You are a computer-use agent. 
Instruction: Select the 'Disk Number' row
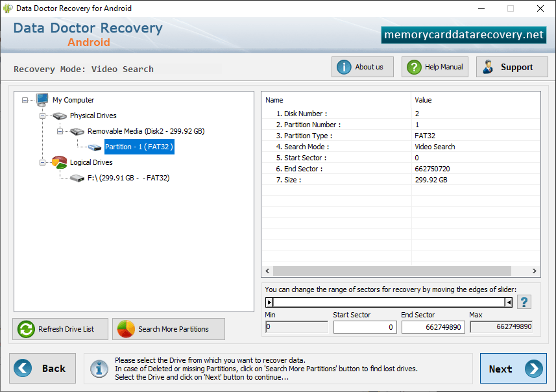401,114
